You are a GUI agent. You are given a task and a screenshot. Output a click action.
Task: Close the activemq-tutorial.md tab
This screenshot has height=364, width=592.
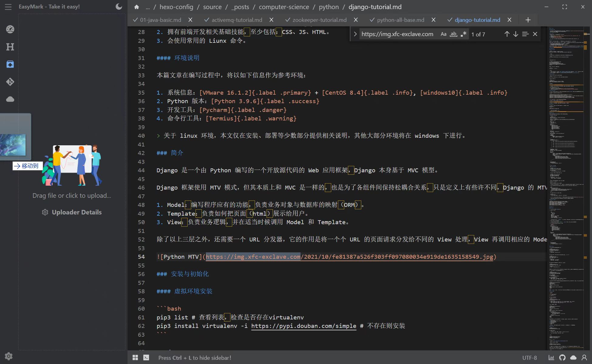(x=271, y=20)
